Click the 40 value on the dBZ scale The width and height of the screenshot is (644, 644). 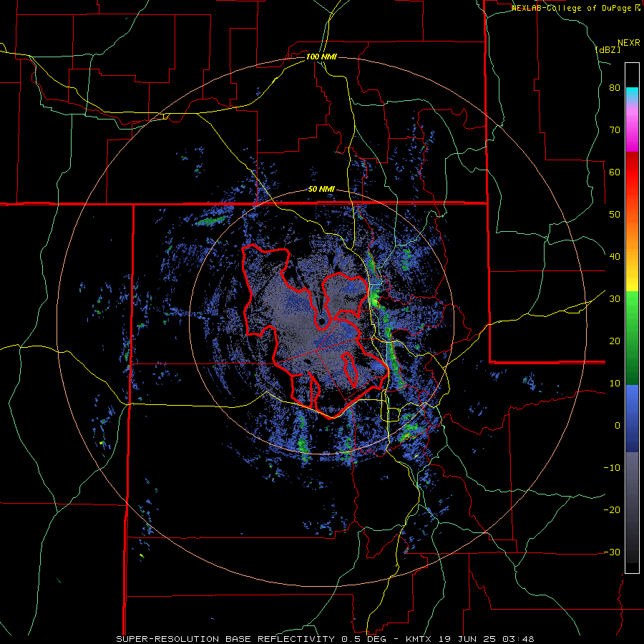click(615, 257)
